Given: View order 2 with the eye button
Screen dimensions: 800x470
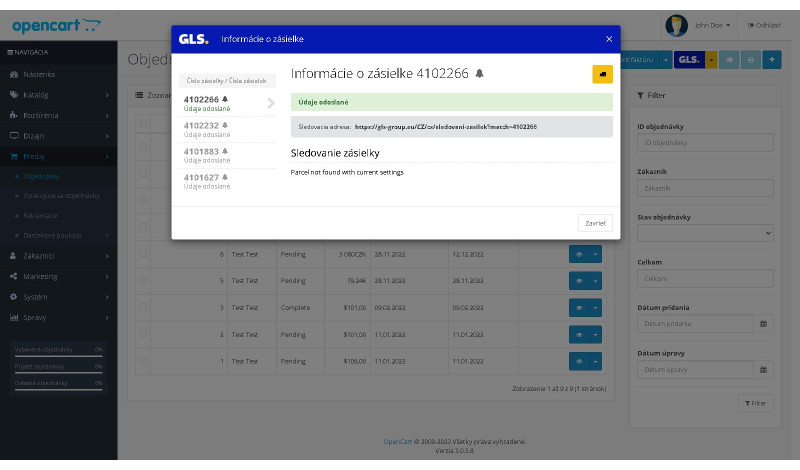Looking at the screenshot, I should pos(579,335).
